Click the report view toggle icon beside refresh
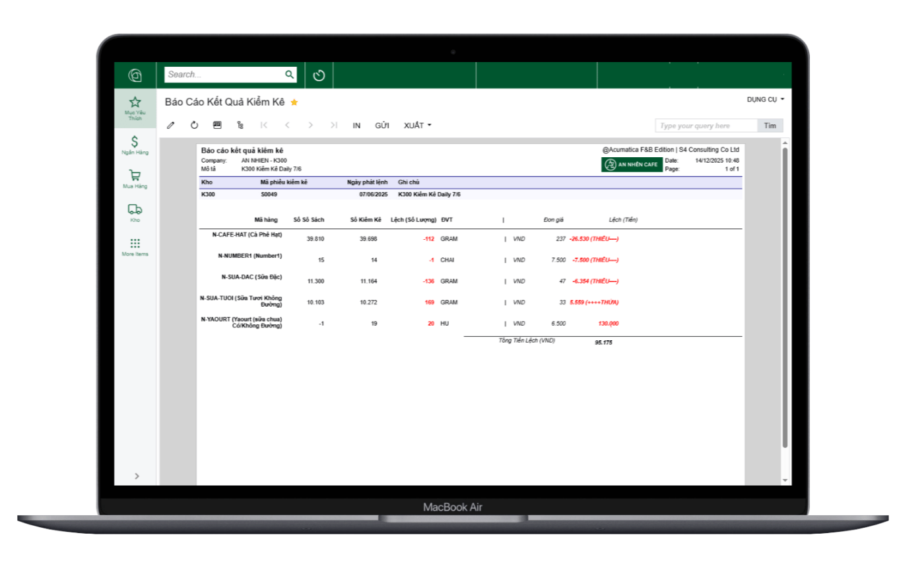This screenshot has height=578, width=924. point(217,125)
